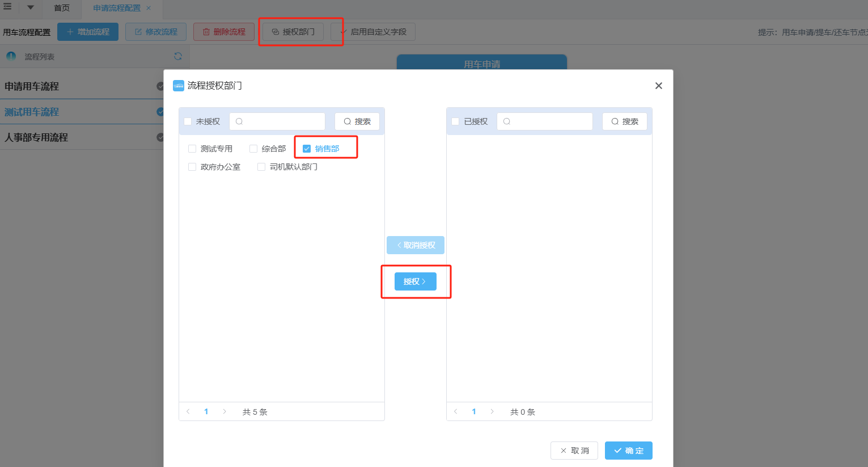
Task: Refresh the 流程列表 panel
Action: pos(178,56)
